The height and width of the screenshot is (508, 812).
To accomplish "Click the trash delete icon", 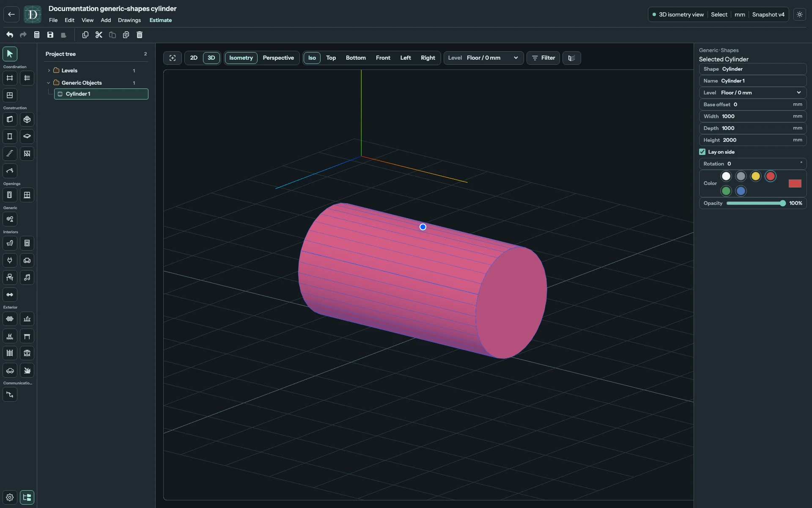I will click(140, 35).
